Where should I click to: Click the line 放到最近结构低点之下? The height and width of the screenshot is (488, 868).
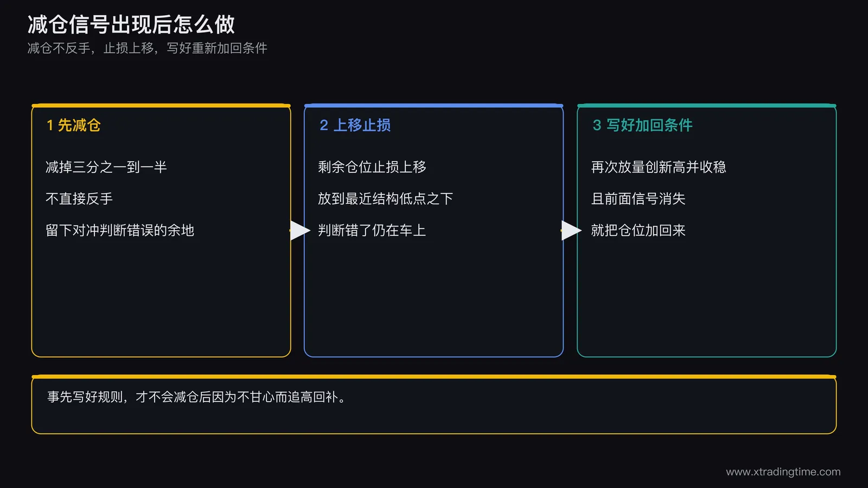[386, 198]
